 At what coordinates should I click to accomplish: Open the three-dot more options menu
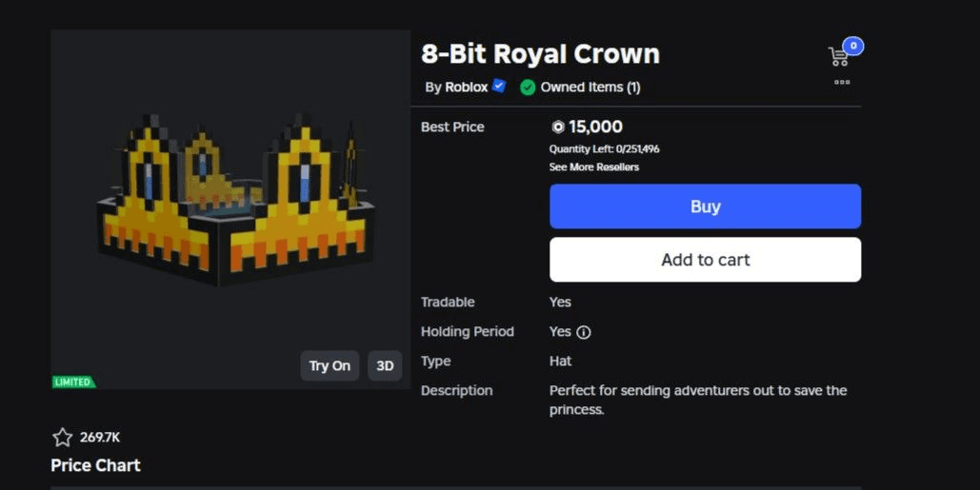[842, 82]
